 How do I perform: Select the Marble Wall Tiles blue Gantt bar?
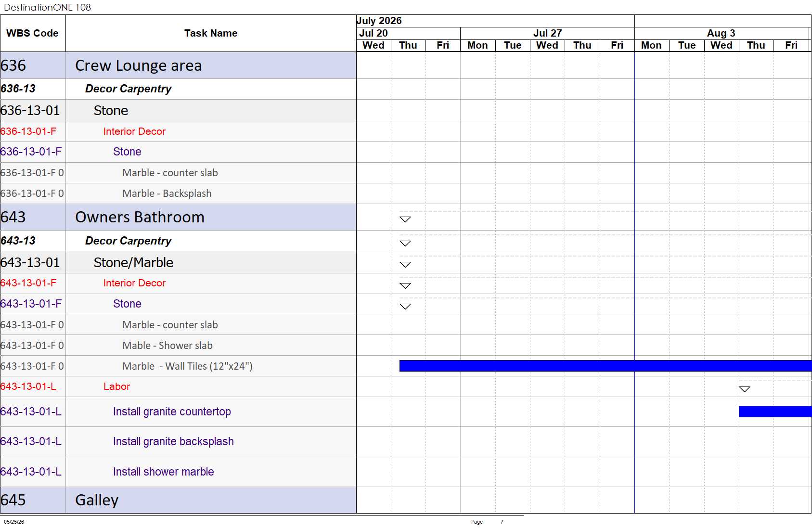606,366
